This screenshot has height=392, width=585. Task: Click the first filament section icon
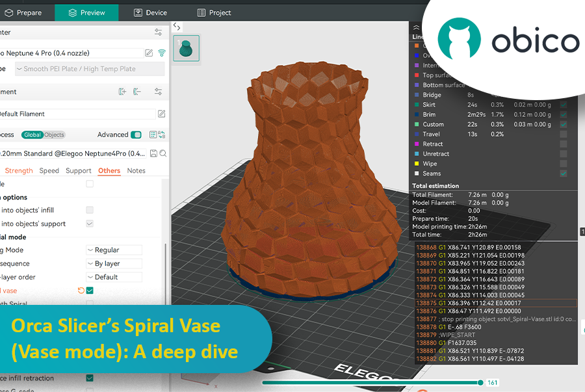tap(122, 92)
